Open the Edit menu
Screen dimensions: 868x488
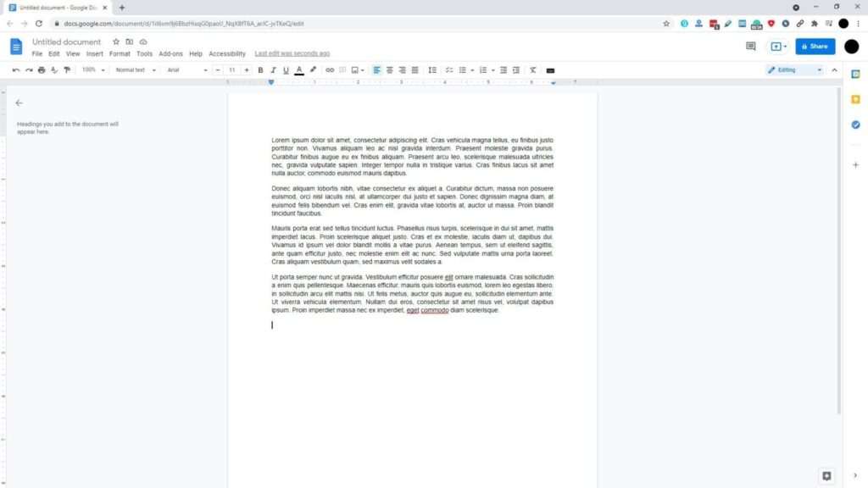[x=53, y=53]
